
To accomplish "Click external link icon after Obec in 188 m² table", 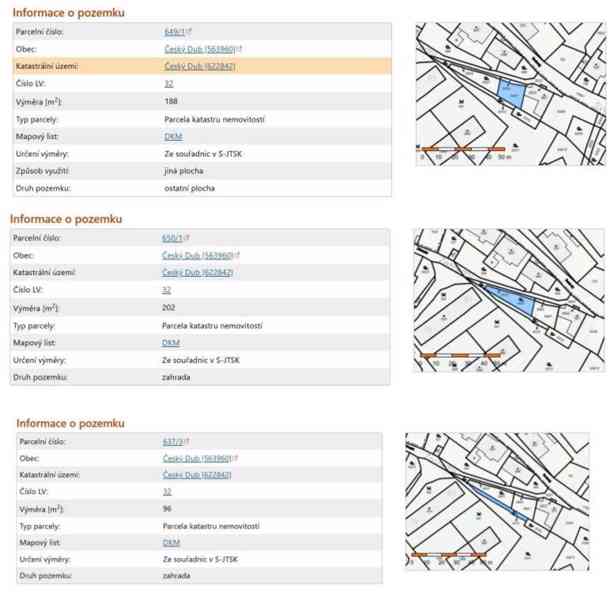I will tap(239, 49).
